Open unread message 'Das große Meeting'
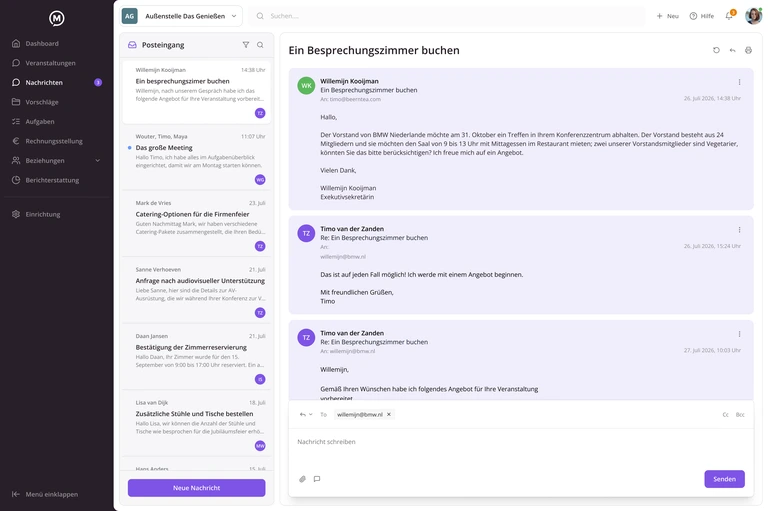768x511 pixels. click(197, 158)
